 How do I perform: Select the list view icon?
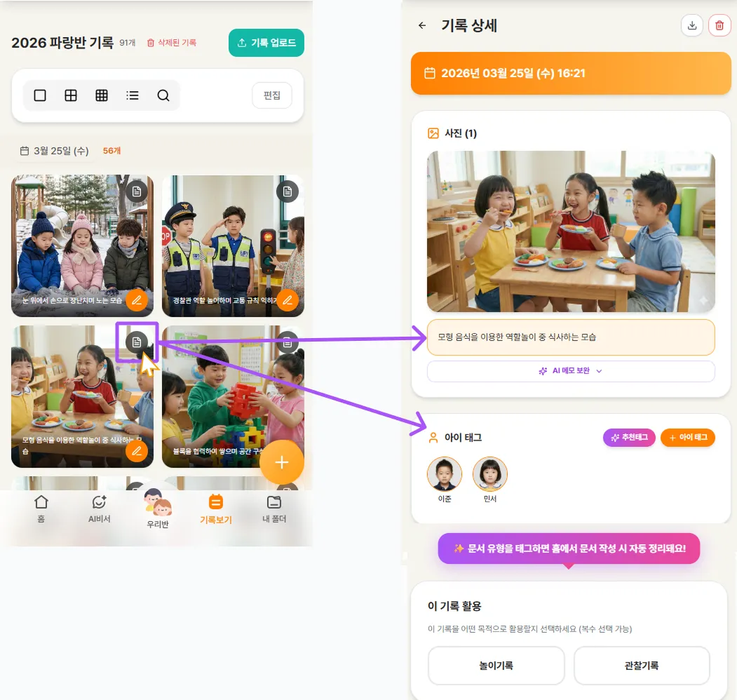133,95
